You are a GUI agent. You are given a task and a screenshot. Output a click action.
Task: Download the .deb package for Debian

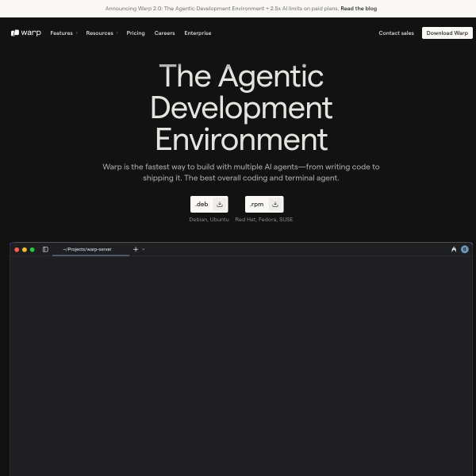202,204
